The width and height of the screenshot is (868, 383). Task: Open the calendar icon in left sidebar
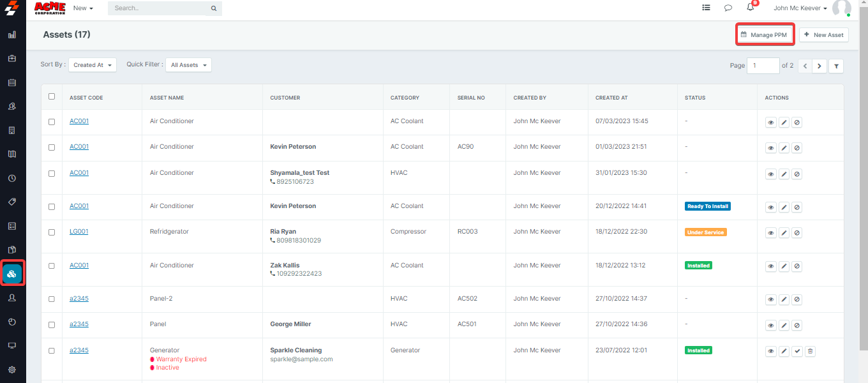point(12,82)
